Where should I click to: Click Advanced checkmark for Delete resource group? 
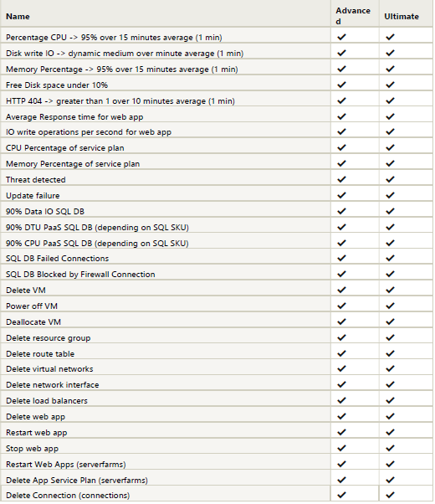coord(341,338)
